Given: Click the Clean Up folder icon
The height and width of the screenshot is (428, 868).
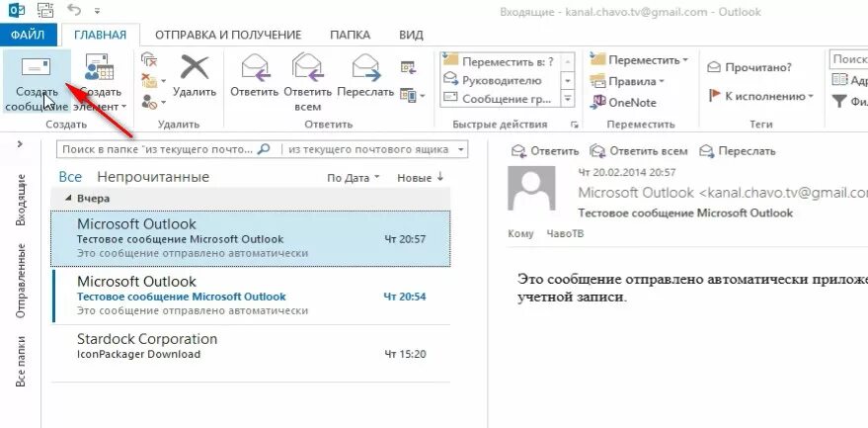Looking at the screenshot, I should (x=149, y=81).
